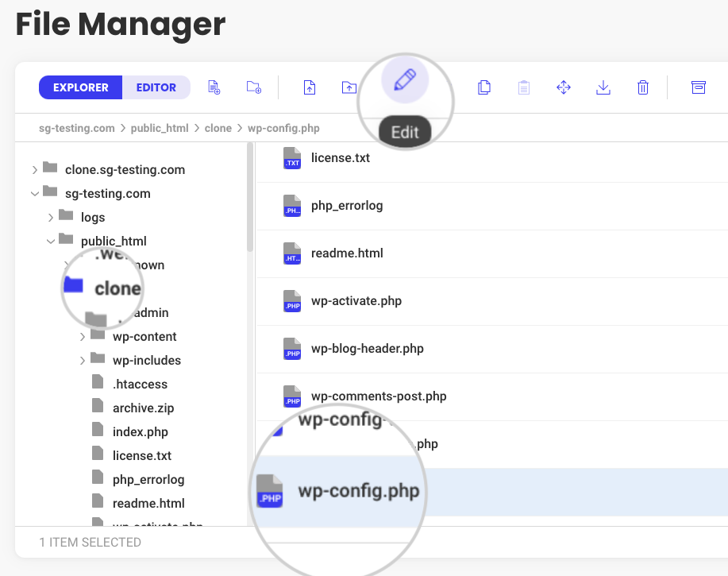Click the Move arrows icon
728x576 pixels.
[564, 87]
